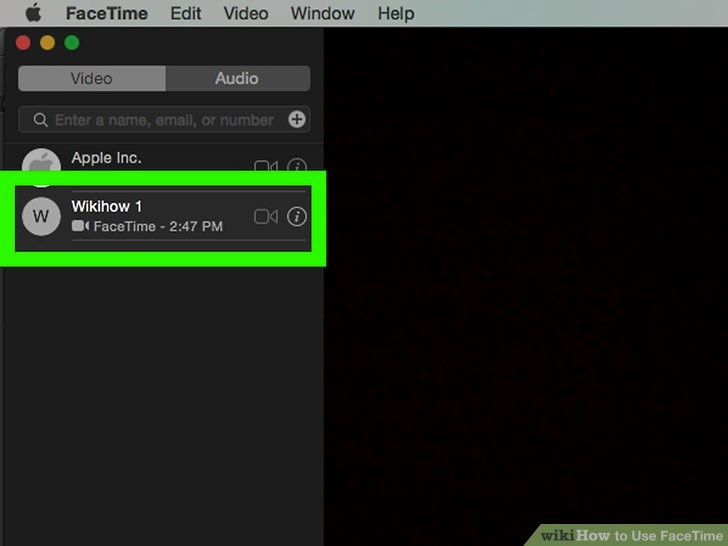The height and width of the screenshot is (546, 728).
Task: Switch to the Video calls tab
Action: point(92,78)
